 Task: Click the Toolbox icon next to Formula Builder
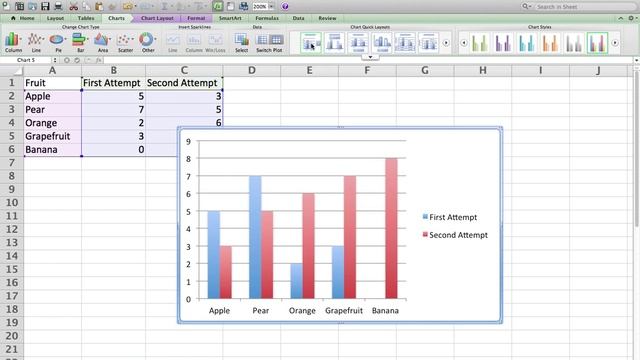tap(231, 7)
